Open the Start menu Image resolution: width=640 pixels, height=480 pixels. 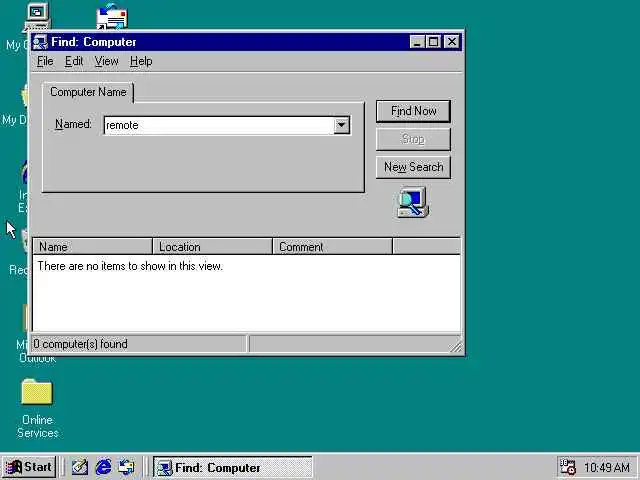coord(29,467)
